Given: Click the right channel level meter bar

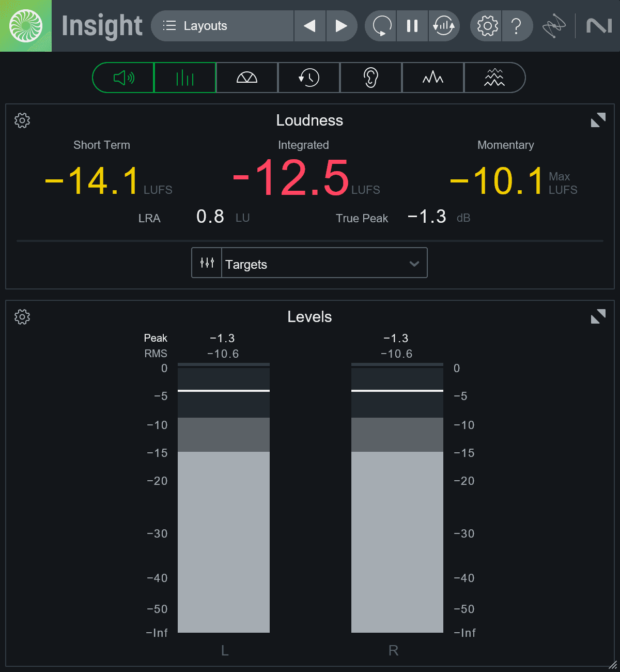Looking at the screenshot, I should 397,498.
